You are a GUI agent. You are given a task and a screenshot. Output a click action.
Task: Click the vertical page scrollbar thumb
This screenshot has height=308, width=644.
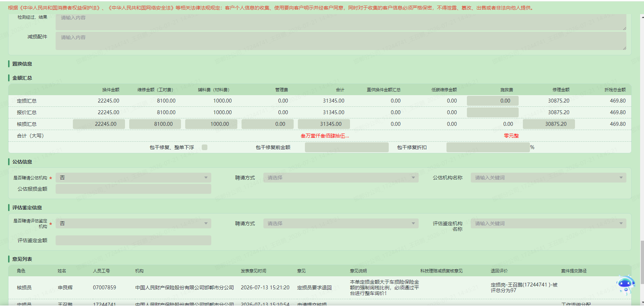click(x=642, y=262)
